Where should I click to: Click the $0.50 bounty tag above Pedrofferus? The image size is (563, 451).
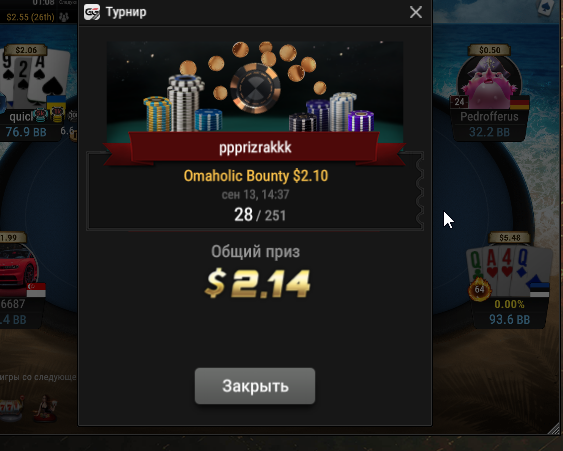(490, 50)
